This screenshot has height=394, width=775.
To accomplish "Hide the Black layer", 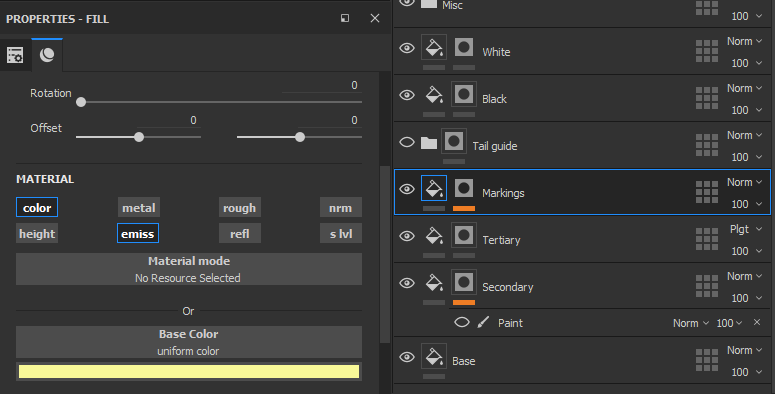I will pyautogui.click(x=407, y=95).
